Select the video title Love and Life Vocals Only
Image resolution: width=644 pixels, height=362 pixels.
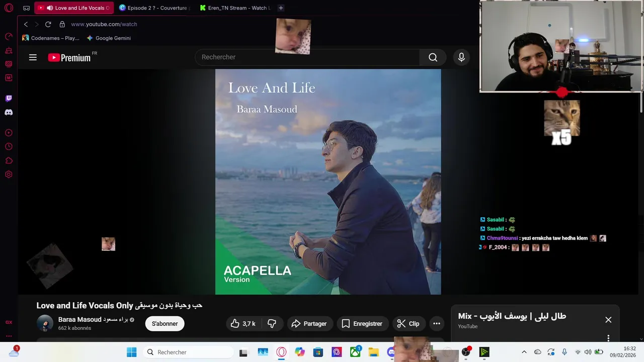[119, 306]
